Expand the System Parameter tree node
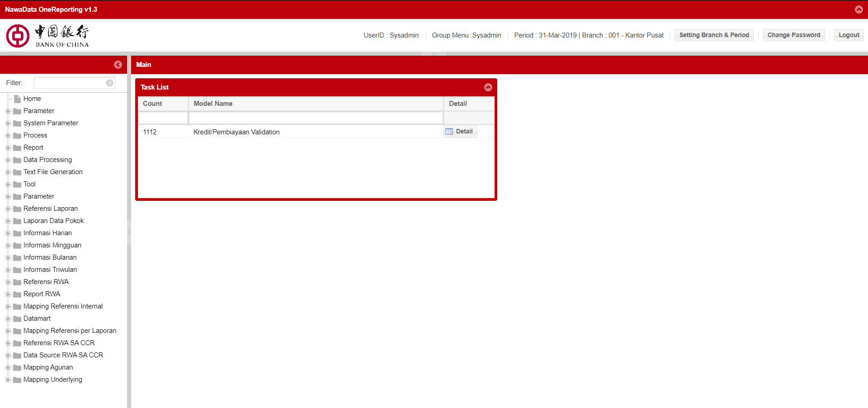 point(8,123)
